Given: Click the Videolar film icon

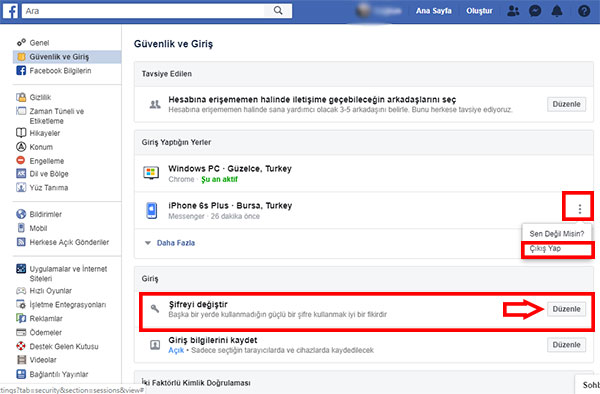Looking at the screenshot, I should 22,360.
